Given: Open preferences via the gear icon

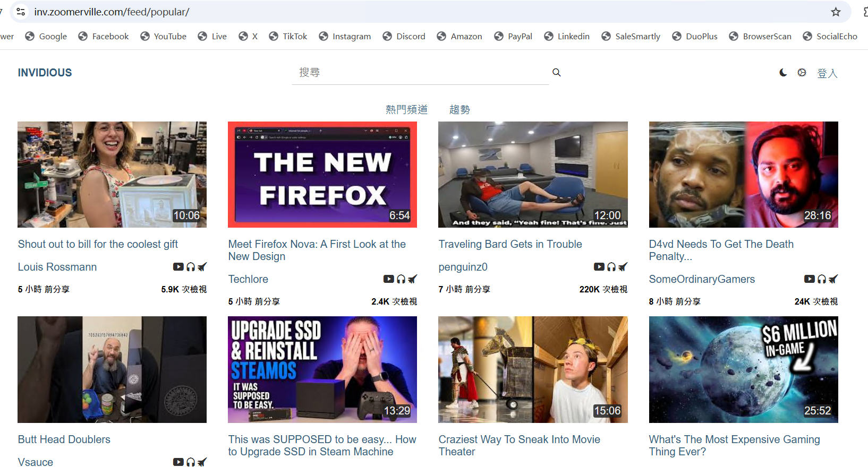Looking at the screenshot, I should coord(802,73).
